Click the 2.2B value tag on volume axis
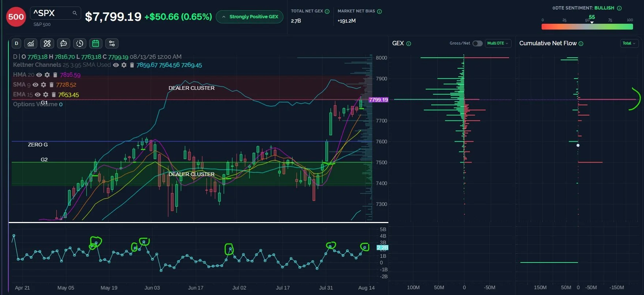 tap(382, 248)
